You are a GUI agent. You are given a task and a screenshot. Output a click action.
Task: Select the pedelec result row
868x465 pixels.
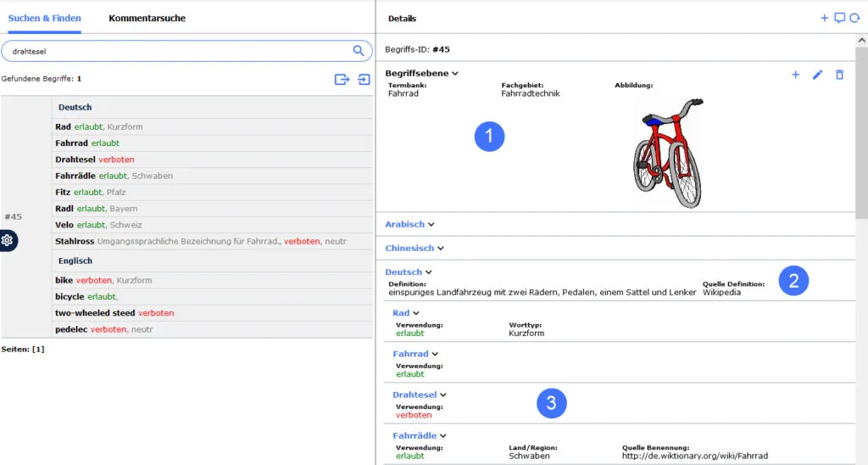click(x=213, y=329)
